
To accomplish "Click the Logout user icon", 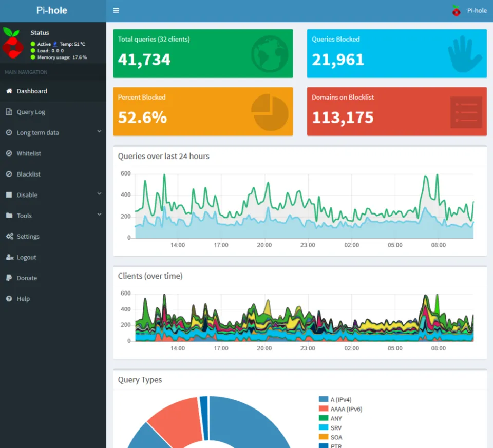I will [x=10, y=257].
